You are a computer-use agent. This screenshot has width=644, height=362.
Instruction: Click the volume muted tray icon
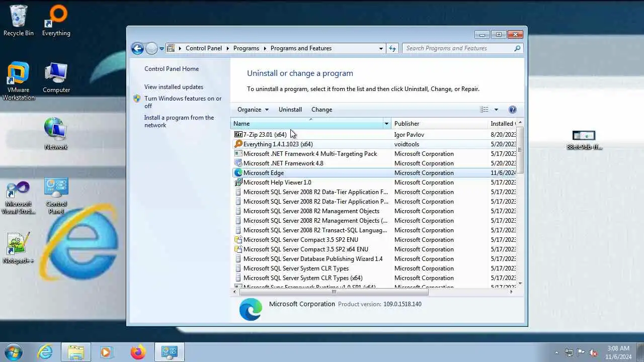coord(593,352)
